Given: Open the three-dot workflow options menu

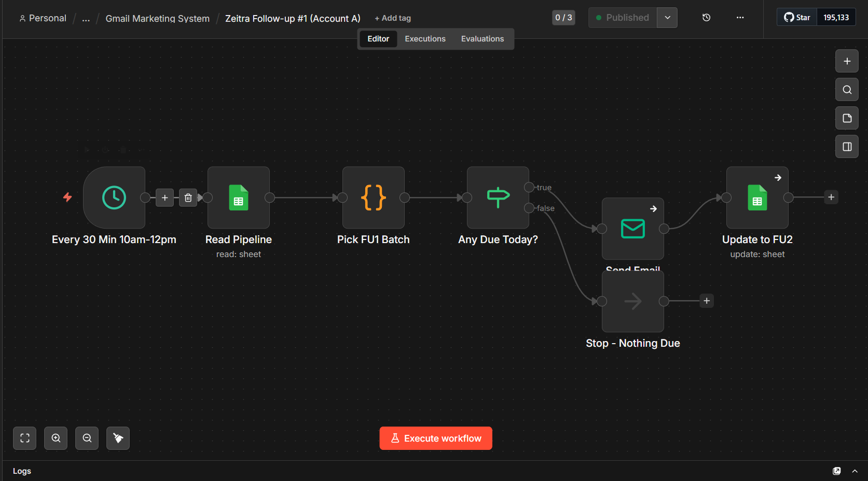Looking at the screenshot, I should point(740,18).
